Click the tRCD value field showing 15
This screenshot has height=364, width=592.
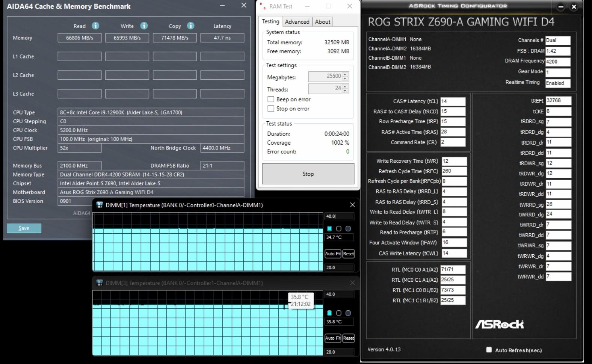(453, 111)
